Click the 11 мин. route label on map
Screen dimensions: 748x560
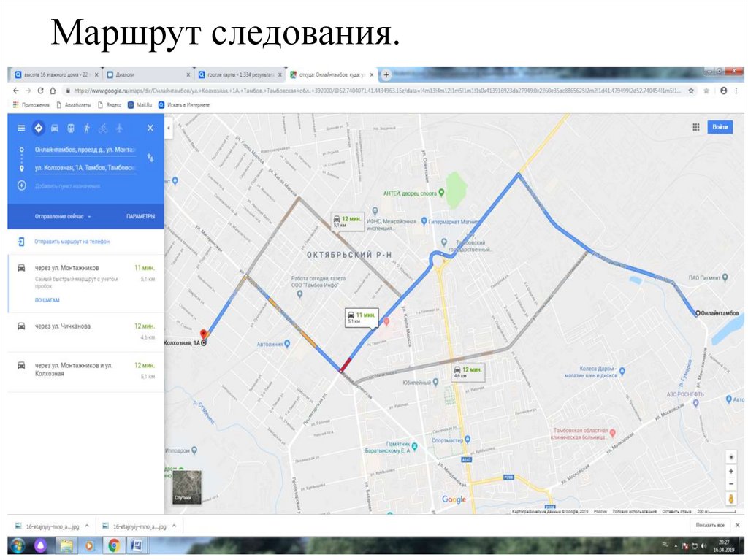coord(362,318)
